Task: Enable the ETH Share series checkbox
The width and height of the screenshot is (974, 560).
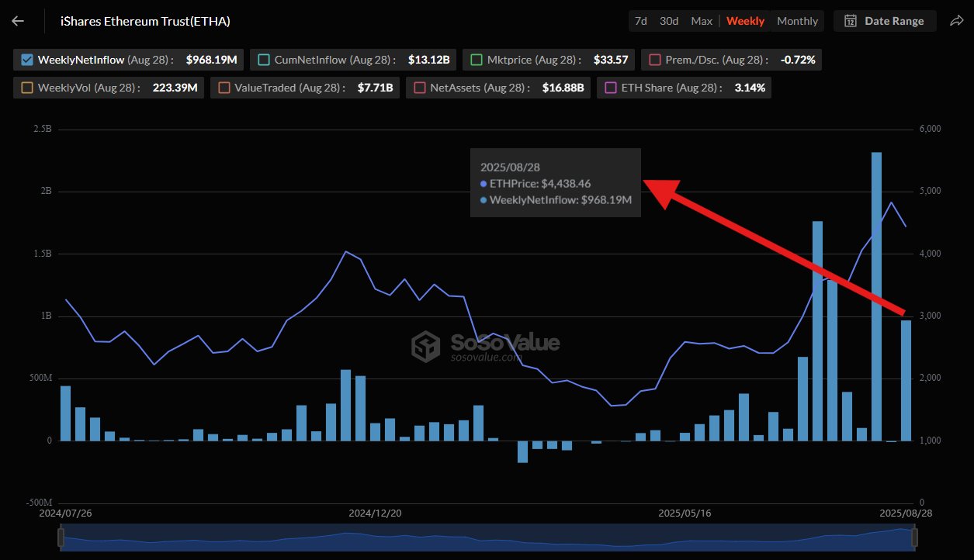Action: coord(611,88)
